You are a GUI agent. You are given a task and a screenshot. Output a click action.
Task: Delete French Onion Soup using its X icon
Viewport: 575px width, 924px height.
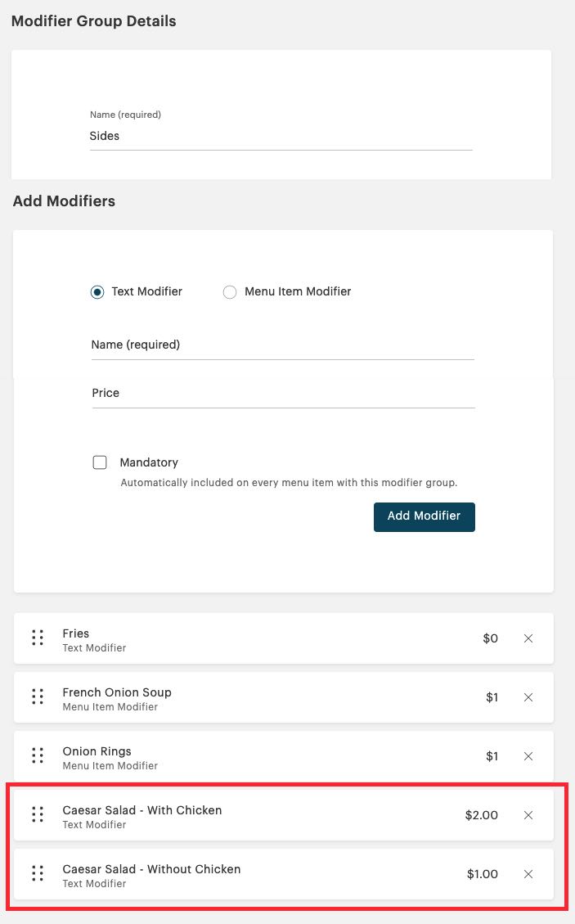[x=528, y=696]
